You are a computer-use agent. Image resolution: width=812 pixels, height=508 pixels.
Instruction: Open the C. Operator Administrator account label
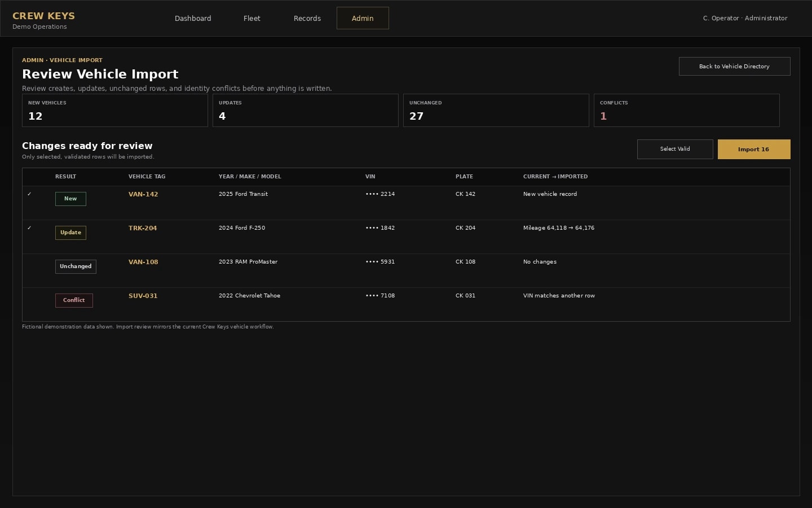click(745, 18)
